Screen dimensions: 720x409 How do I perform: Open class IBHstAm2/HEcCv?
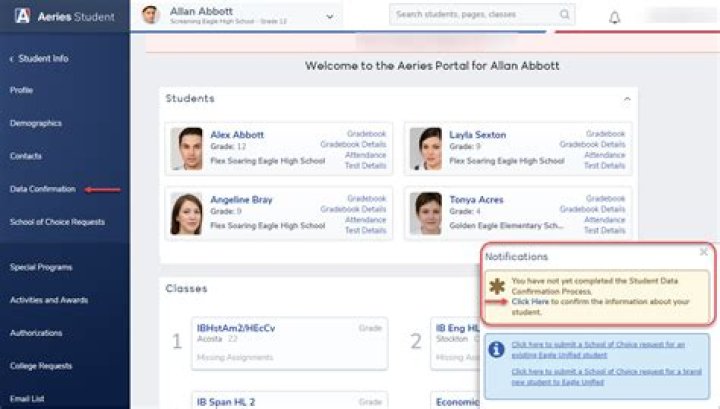click(236, 328)
